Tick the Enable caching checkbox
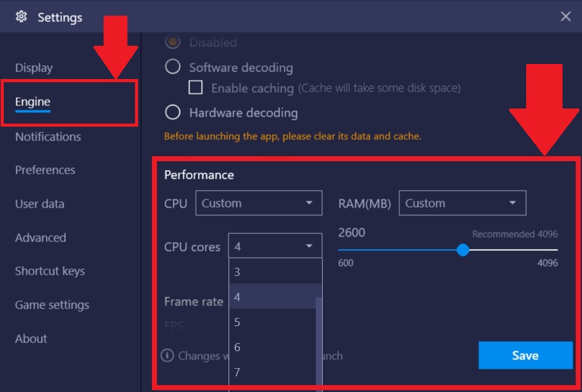The height and width of the screenshot is (392, 582). pyautogui.click(x=196, y=88)
